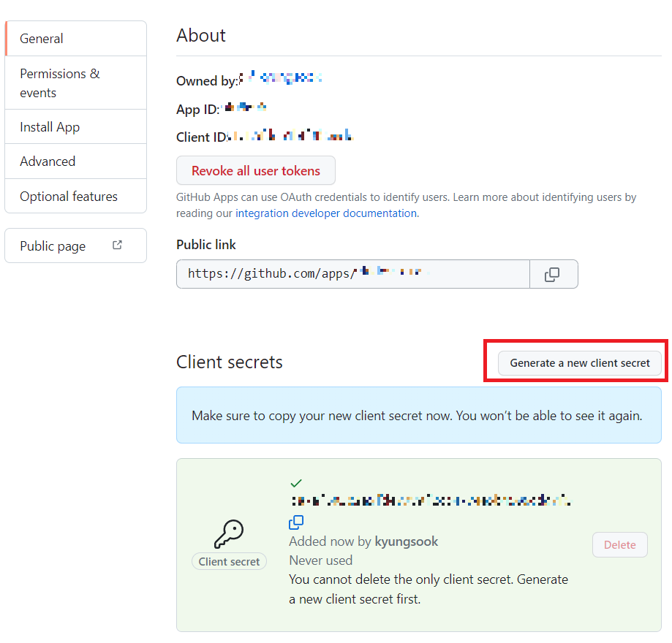Open Optional features settings
The width and height of the screenshot is (672, 643).
76,197
